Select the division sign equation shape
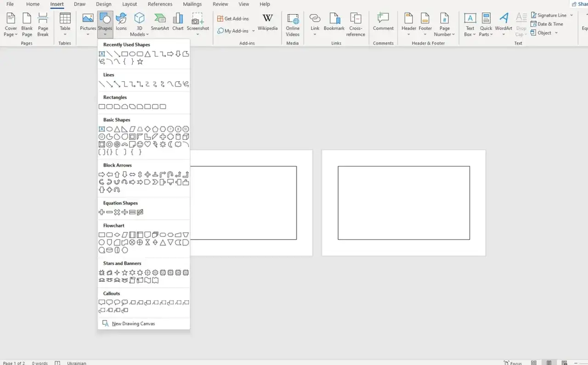Viewport: 588px width, 365px height. [x=124, y=212]
